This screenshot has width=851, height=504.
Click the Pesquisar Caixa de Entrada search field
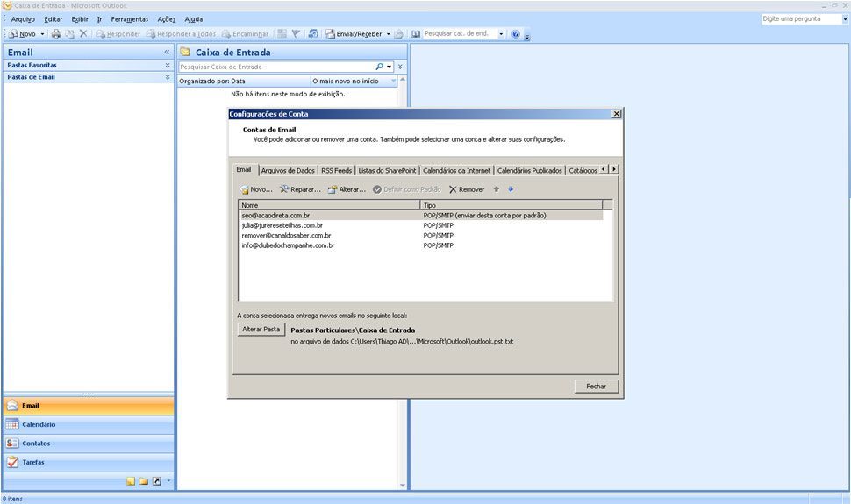[x=275, y=67]
